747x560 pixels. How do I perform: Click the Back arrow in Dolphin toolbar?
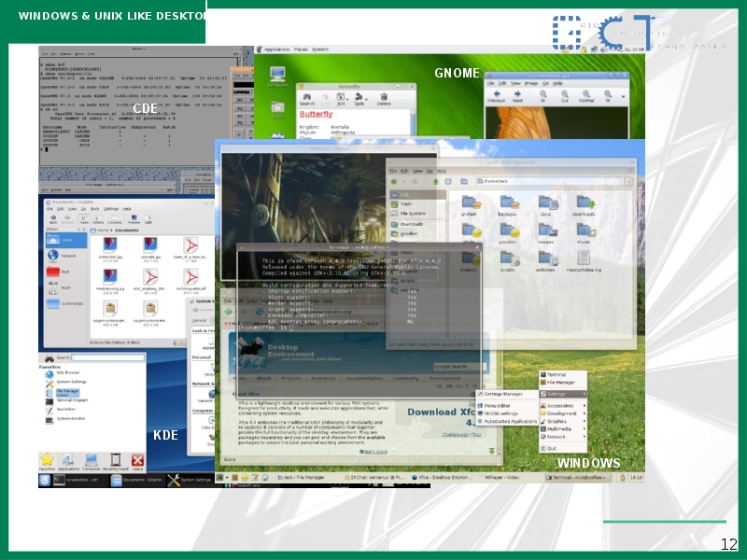[52, 218]
